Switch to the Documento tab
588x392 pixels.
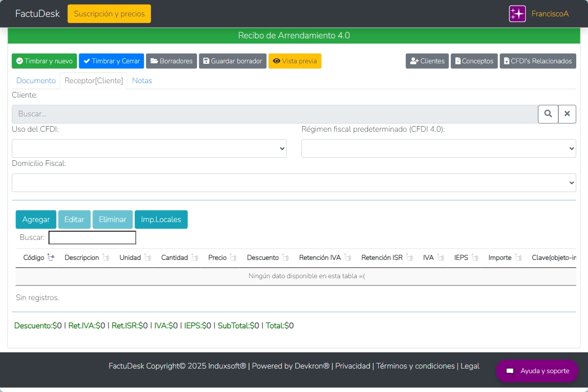[x=36, y=81]
